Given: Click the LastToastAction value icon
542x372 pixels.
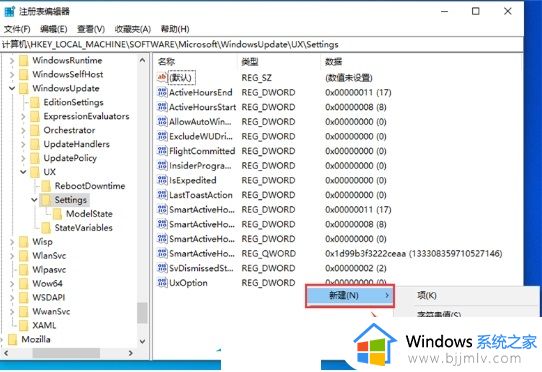Looking at the screenshot, I should point(162,195).
